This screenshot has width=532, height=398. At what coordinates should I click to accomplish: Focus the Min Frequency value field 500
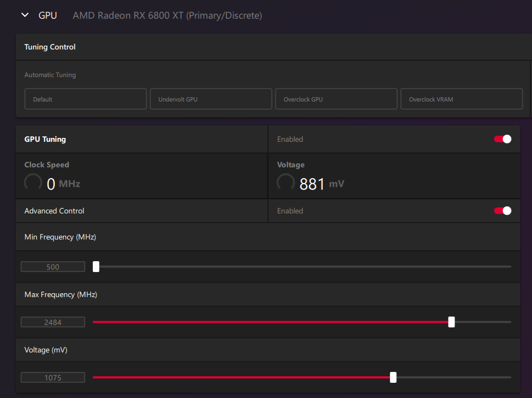(x=53, y=267)
